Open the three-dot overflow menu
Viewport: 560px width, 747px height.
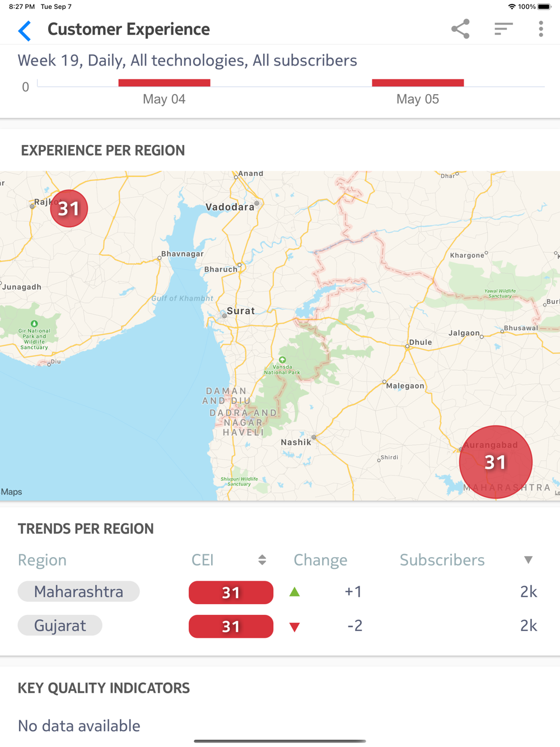541,29
